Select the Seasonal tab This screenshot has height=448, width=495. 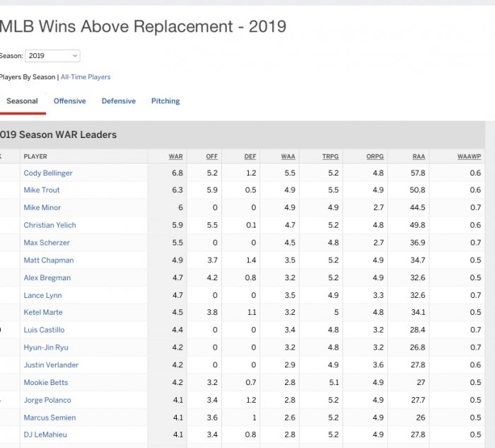(22, 101)
